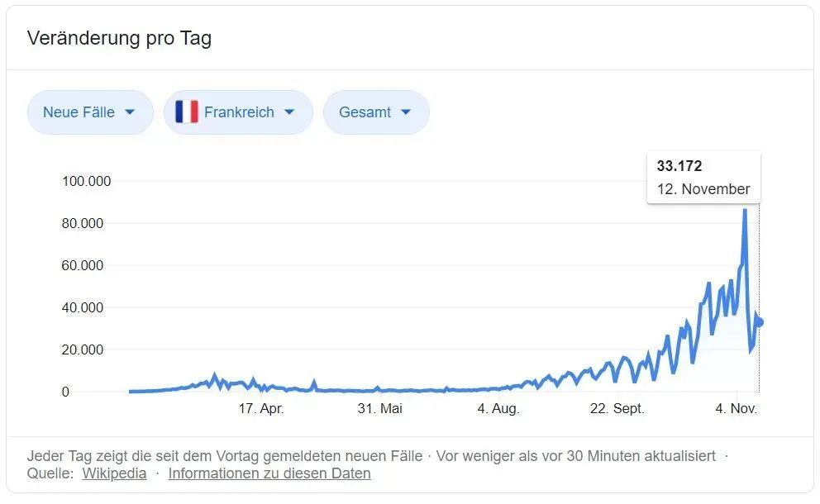Click the highlighted data point on 12. November

(x=760, y=322)
